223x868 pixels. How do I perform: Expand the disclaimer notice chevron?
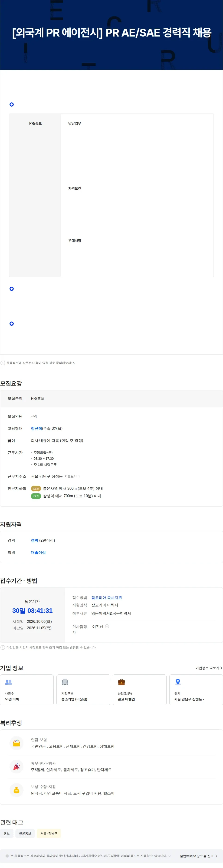coord(170,856)
